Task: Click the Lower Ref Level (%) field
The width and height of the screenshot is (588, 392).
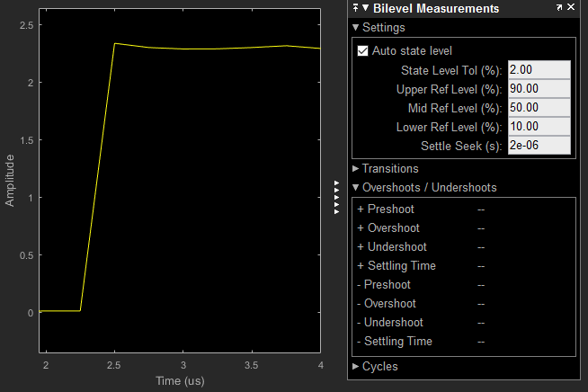Action: [x=539, y=127]
